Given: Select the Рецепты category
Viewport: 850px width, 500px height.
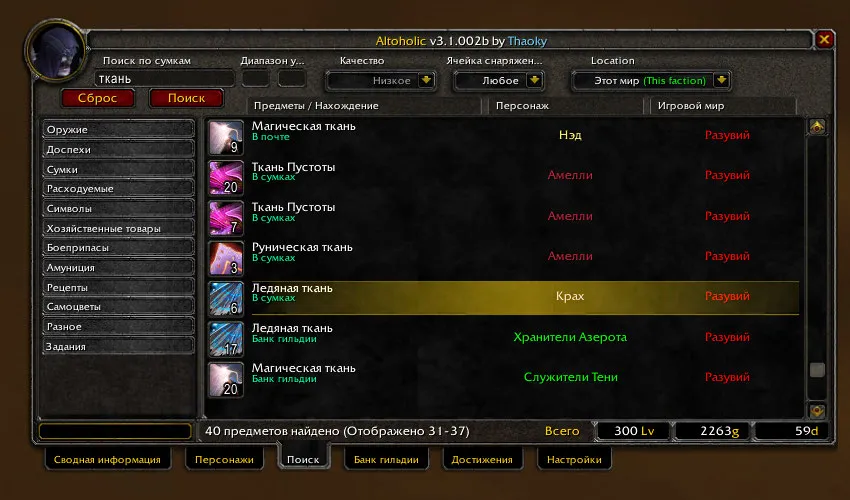Looking at the screenshot, I should pos(118,287).
